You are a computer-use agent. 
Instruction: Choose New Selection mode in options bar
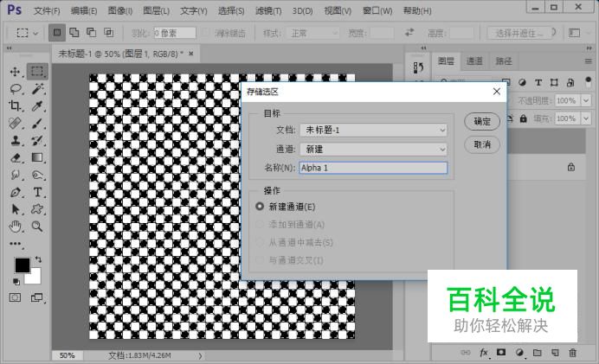pyautogui.click(x=57, y=33)
